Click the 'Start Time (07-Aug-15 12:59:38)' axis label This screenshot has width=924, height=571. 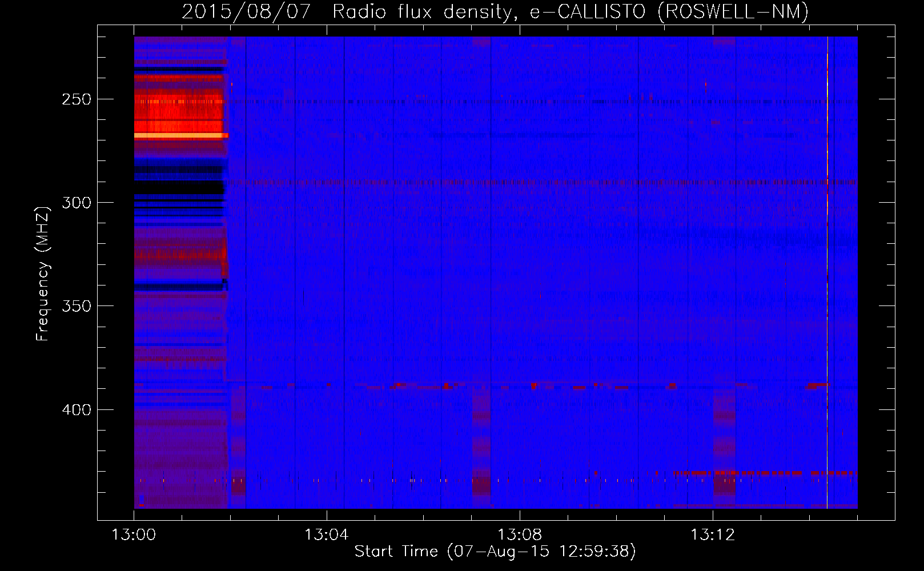tap(495, 552)
